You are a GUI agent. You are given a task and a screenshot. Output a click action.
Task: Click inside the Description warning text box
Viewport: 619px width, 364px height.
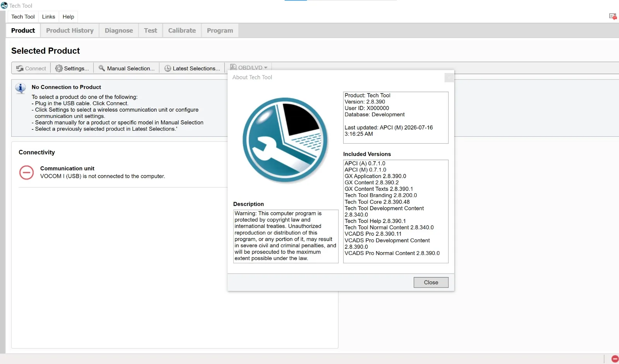coord(286,236)
